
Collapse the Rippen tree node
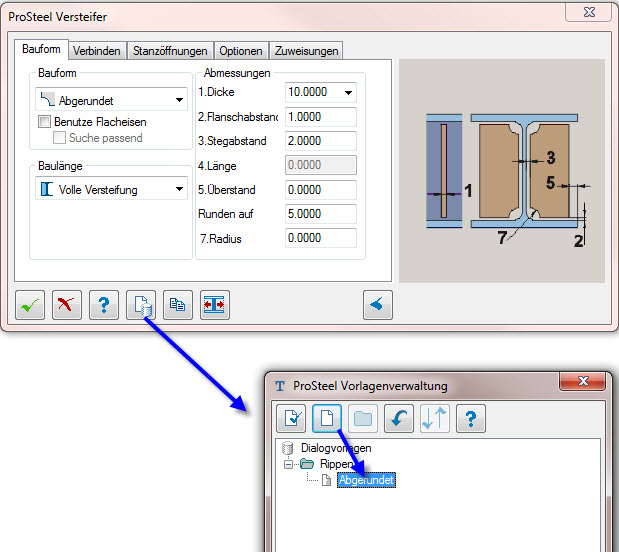click(288, 464)
